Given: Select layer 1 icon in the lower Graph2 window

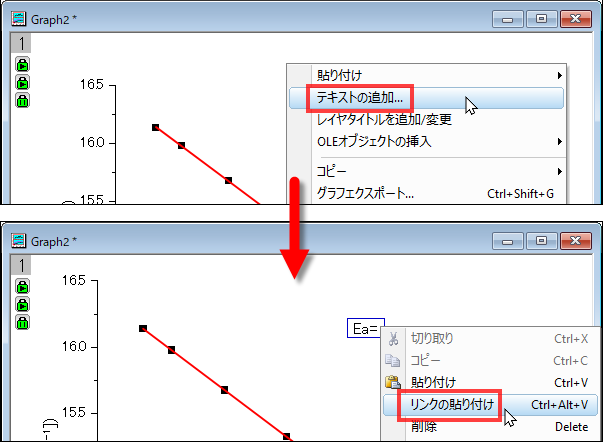Looking at the screenshot, I should point(21,265).
